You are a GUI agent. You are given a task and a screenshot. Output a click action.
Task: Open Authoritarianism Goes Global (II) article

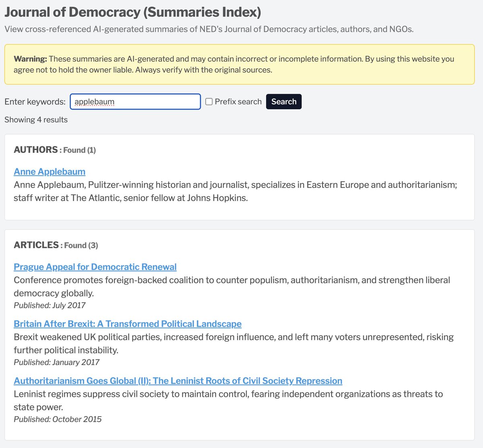click(x=178, y=381)
